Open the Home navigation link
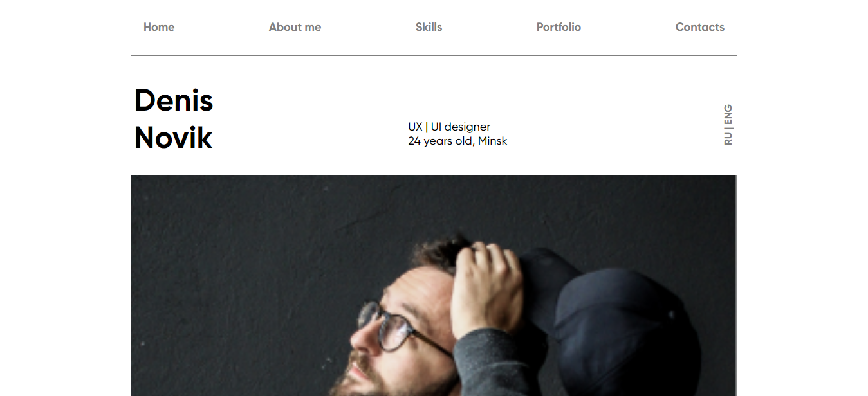Screen dimensions: 868x396 point(159,27)
